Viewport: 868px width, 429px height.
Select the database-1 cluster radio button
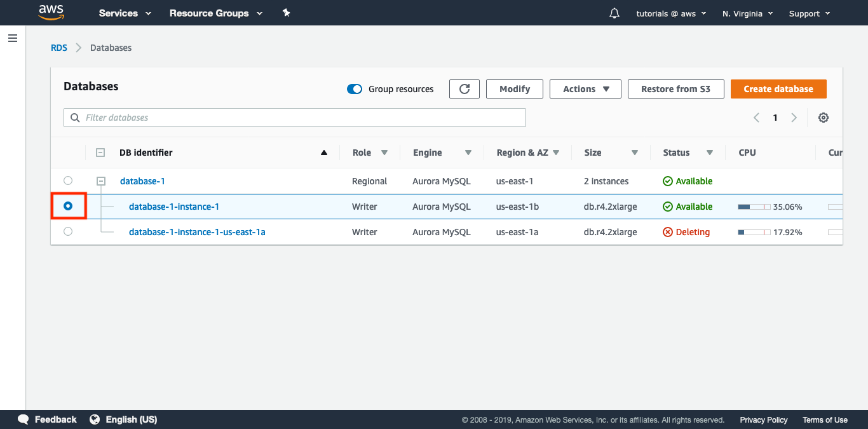pyautogui.click(x=68, y=180)
